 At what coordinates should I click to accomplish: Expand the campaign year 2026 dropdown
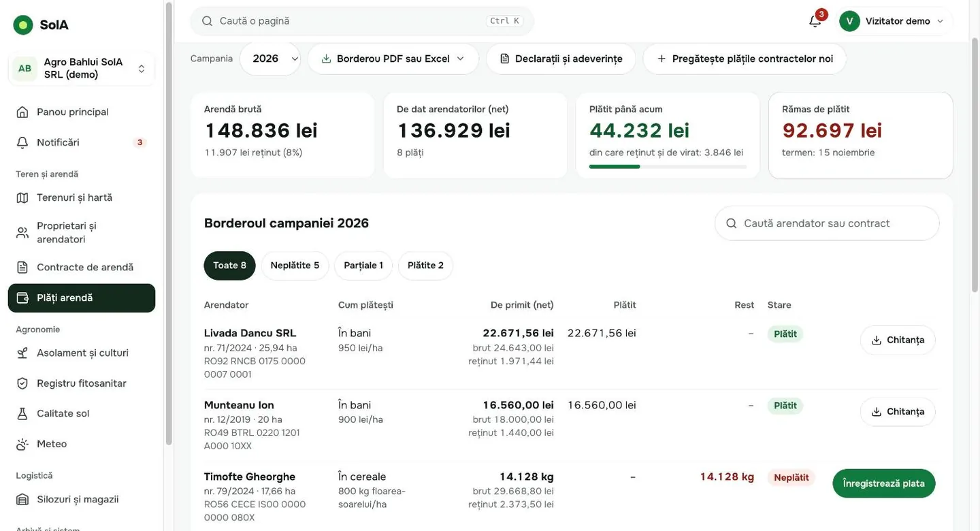tap(270, 59)
